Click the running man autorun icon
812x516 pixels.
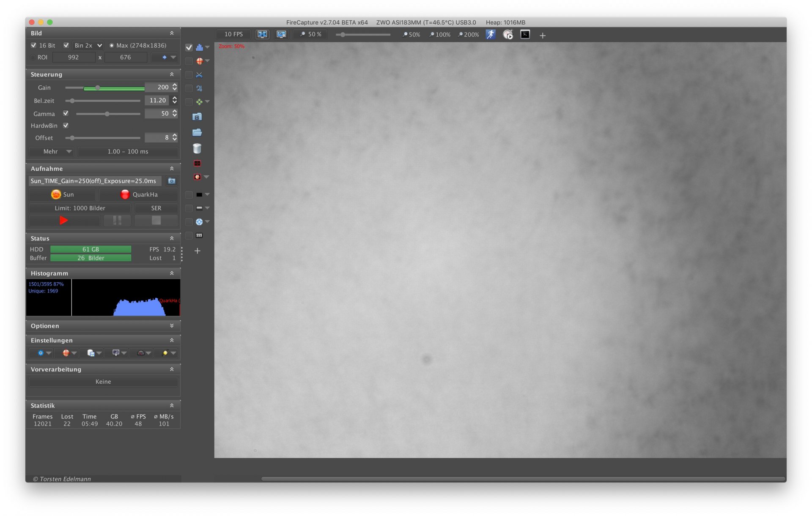490,35
